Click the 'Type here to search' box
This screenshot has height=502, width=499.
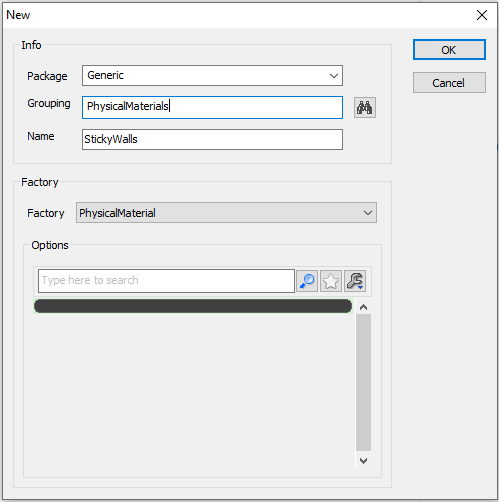coord(166,281)
